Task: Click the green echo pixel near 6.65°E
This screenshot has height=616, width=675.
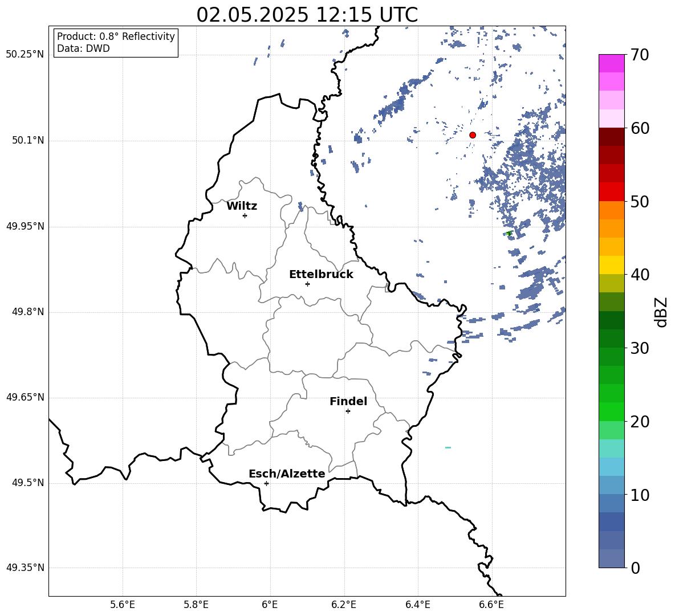Action: point(509,233)
